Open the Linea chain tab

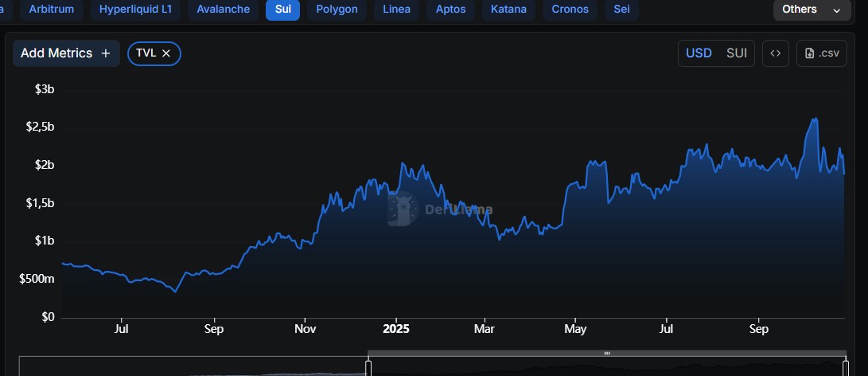[x=396, y=10]
